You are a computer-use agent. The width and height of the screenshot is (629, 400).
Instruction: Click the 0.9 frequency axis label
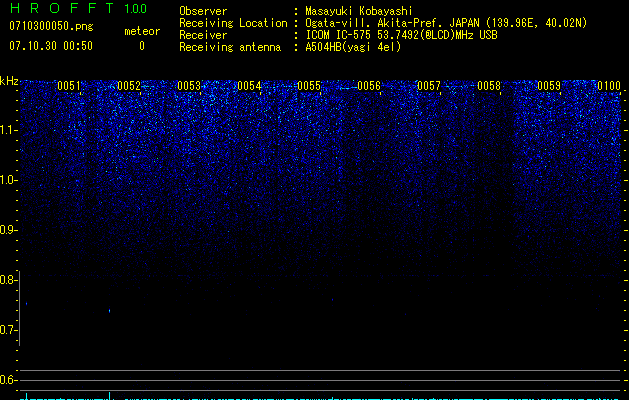(8, 230)
